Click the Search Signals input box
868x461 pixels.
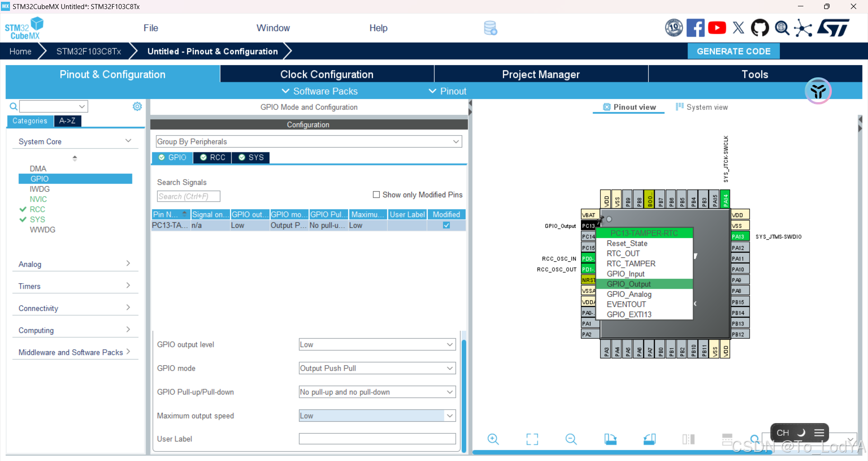coord(189,196)
